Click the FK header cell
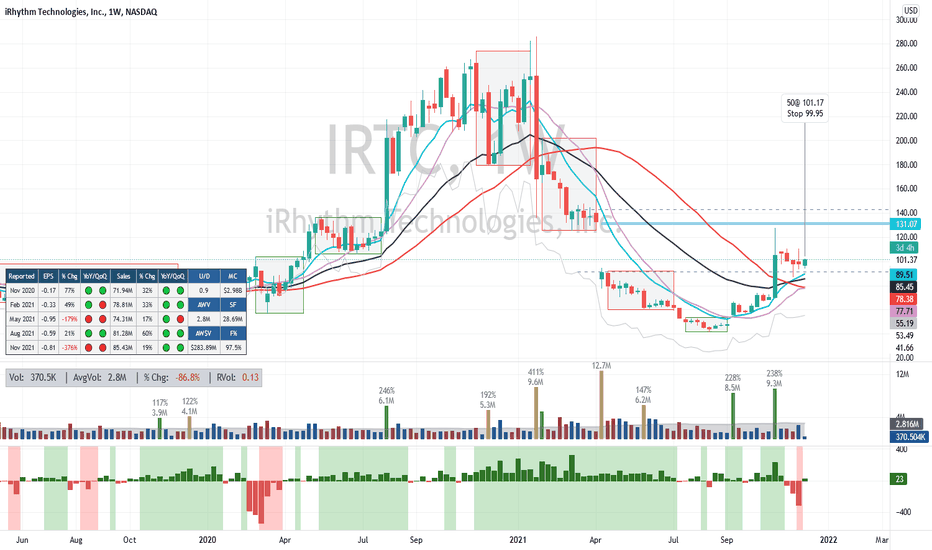Image resolution: width=932 pixels, height=550 pixels. pyautogui.click(x=233, y=333)
